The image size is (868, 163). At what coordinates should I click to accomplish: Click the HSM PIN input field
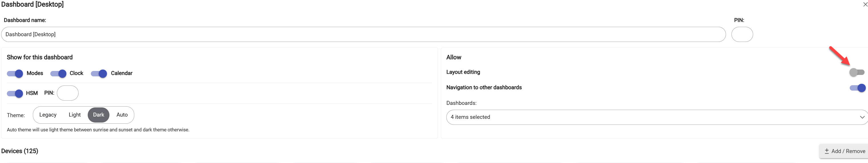tap(68, 93)
